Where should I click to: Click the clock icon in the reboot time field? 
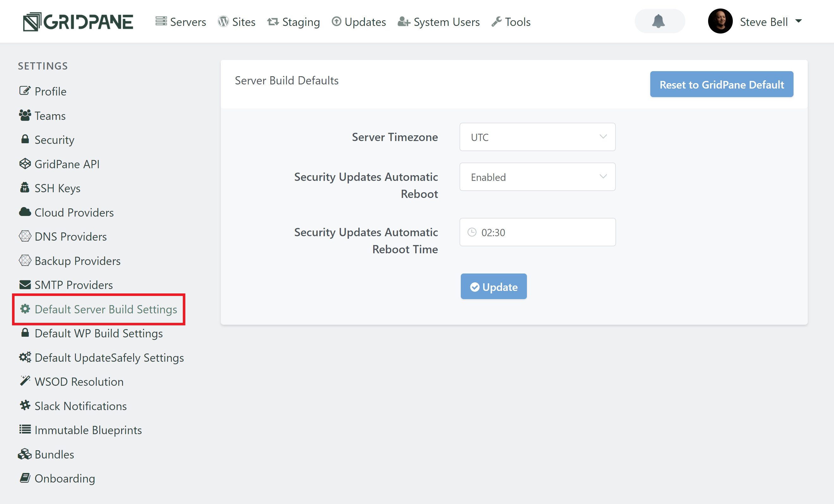pos(472,232)
